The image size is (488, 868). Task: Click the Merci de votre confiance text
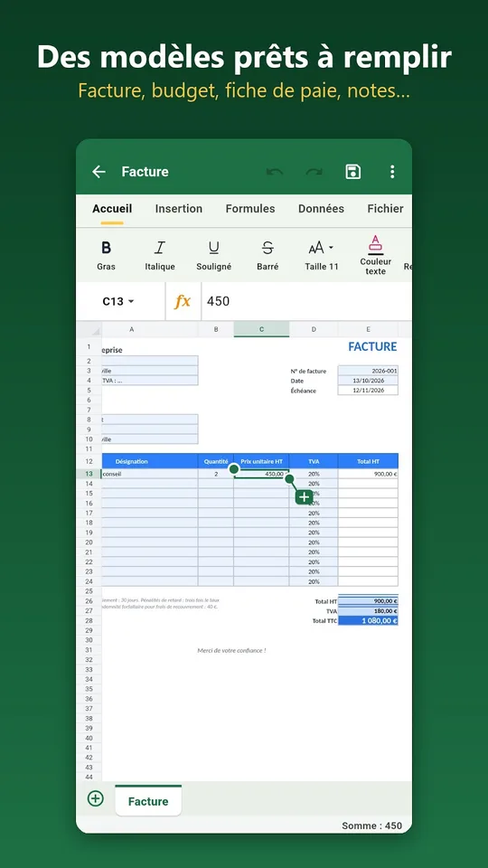[232, 650]
